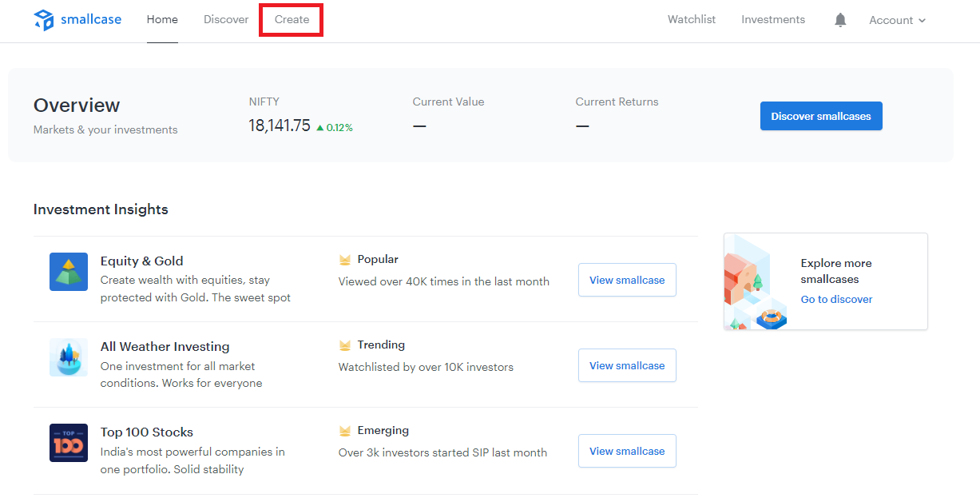Image resolution: width=980 pixels, height=502 pixels.
Task: Open the Account dropdown
Action: click(898, 20)
